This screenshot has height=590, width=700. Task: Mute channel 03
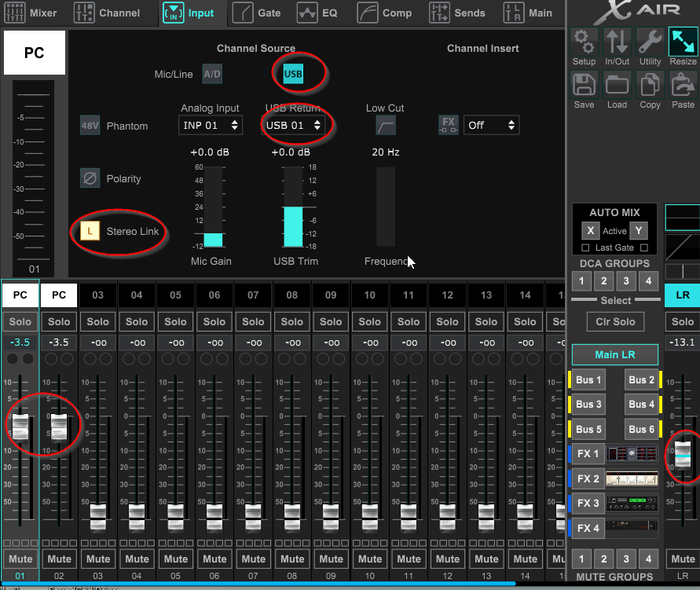(x=97, y=559)
